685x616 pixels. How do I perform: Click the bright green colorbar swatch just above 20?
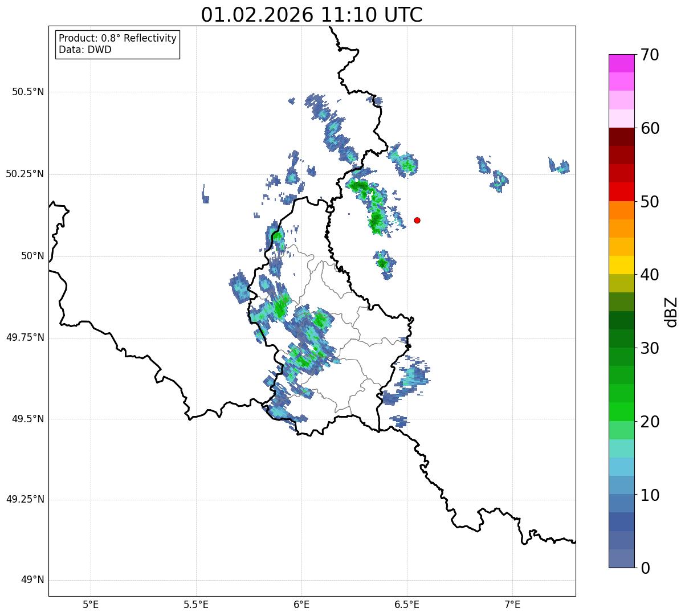pos(621,411)
